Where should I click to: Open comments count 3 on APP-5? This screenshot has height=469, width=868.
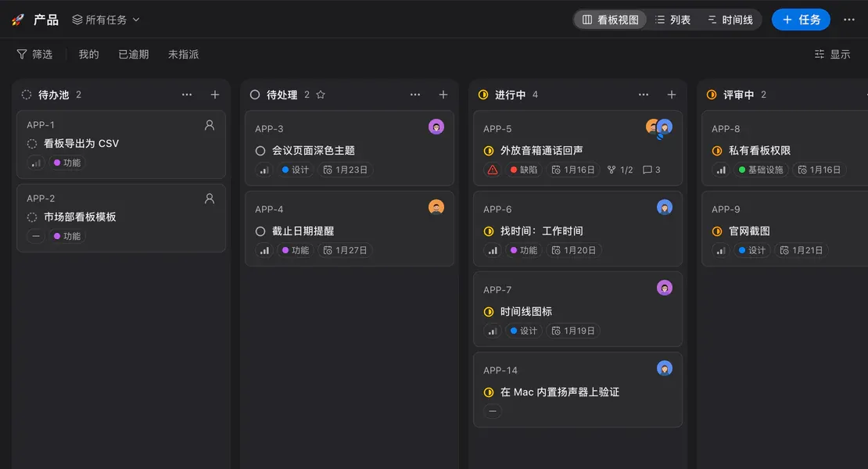[651, 170]
